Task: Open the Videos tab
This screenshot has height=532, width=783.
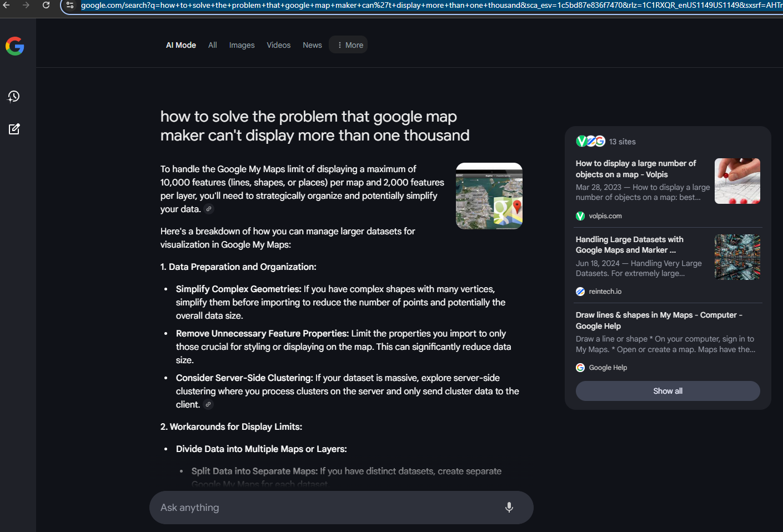Action: pos(279,45)
